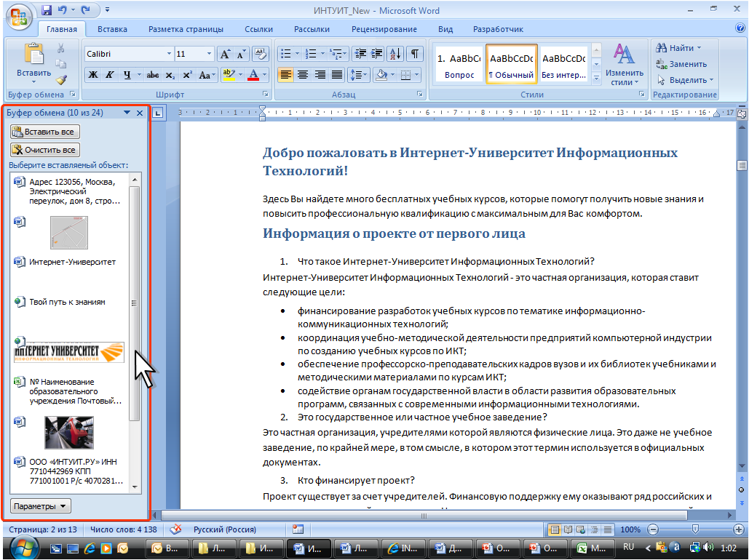This screenshot has width=749, height=560.
Task: Open the Изменить стили dropdown
Action: click(625, 65)
